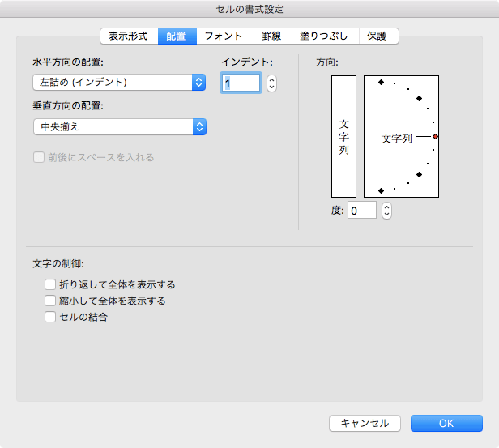Open the フォント tab
499x448 pixels.
point(224,36)
